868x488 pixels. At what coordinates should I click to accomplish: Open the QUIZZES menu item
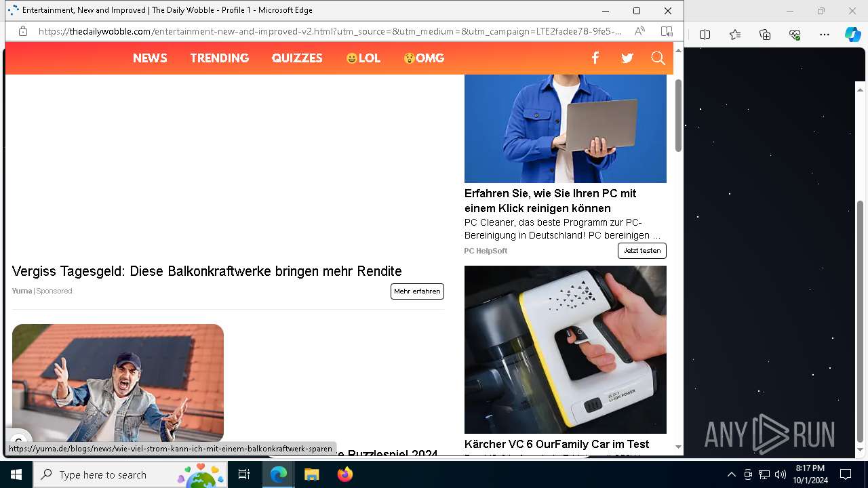tap(297, 58)
